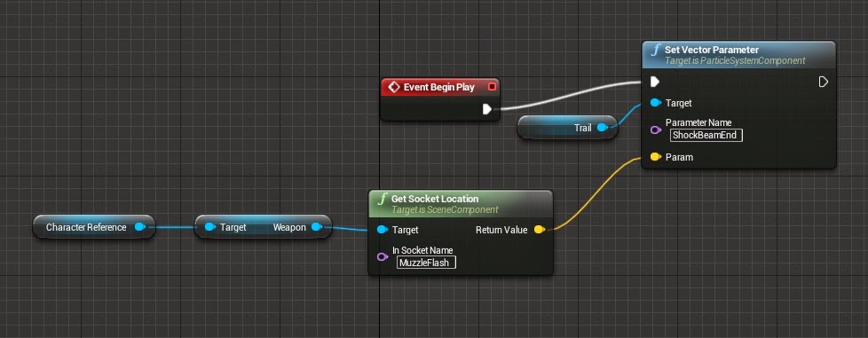This screenshot has width=868, height=338.
Task: Click Parameter Name purple pin
Action: pos(656,130)
